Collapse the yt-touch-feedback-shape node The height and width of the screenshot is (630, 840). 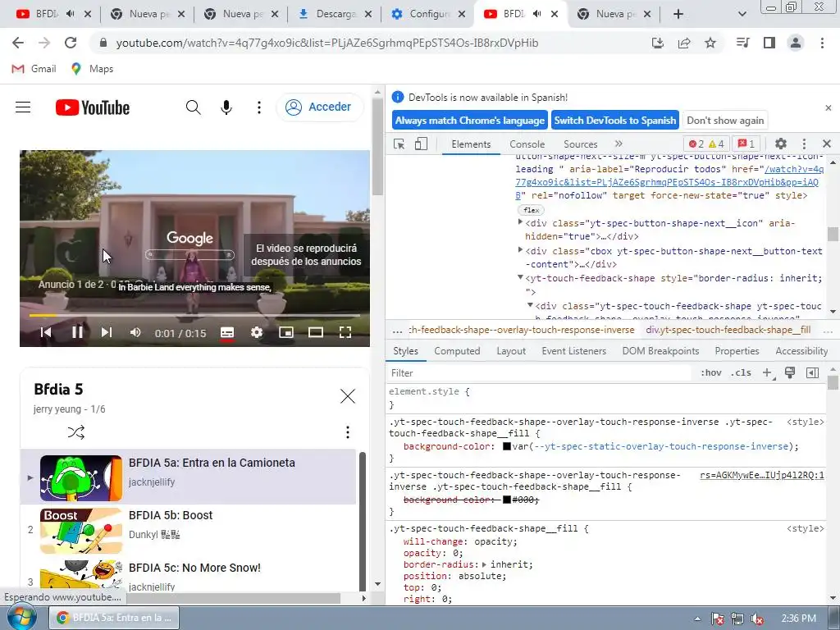click(520, 277)
